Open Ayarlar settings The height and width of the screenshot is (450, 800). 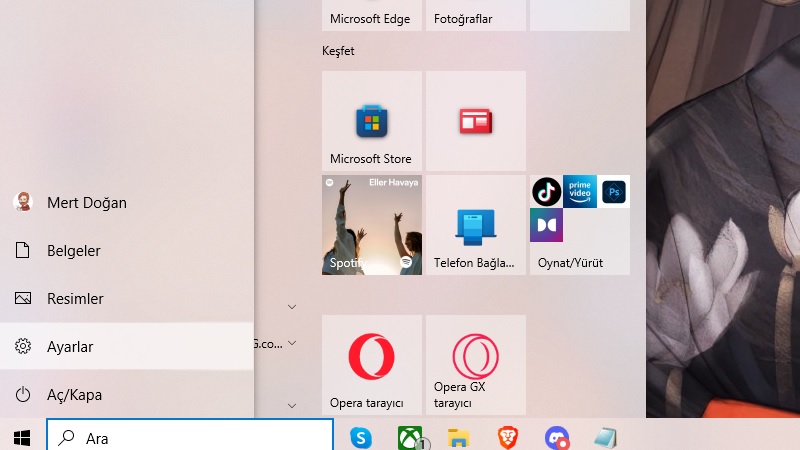[x=127, y=346]
